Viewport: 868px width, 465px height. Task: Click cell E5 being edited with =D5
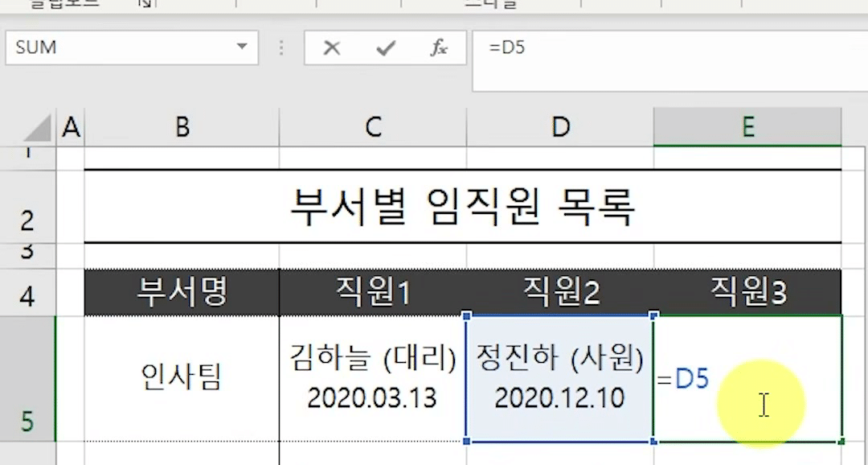coord(748,379)
